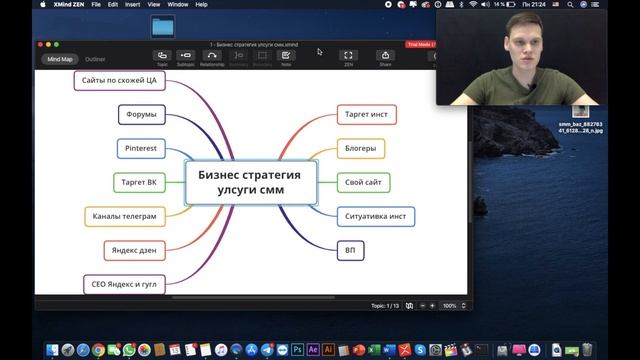Open Calendar from the Dock
640x360 pixels.
point(175,350)
